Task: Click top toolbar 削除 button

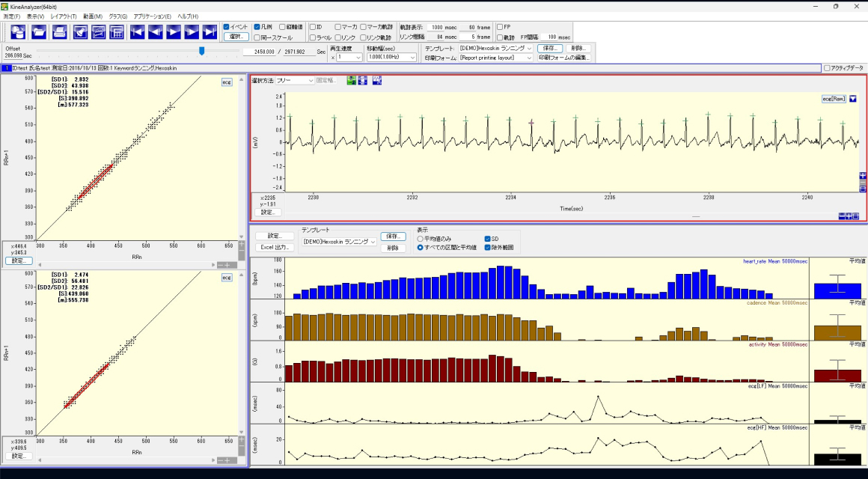Action: pos(578,49)
